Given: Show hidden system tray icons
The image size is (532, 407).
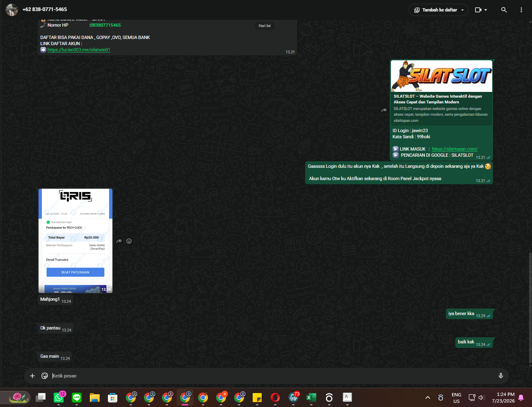Looking at the screenshot, I should point(428,398).
